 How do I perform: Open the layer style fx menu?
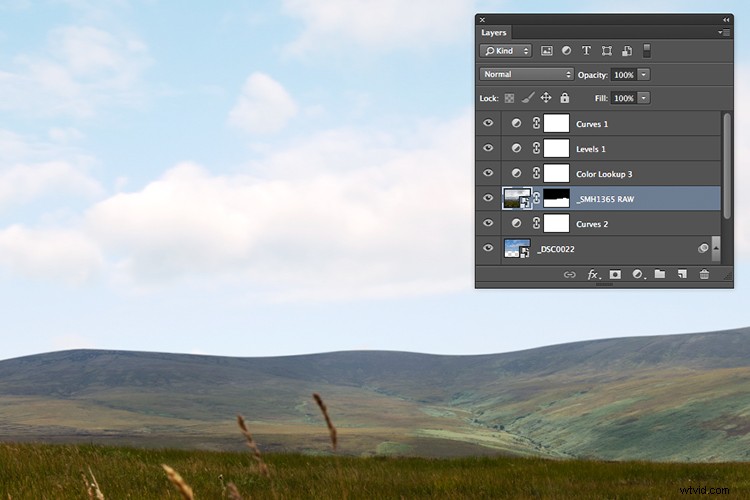(594, 275)
